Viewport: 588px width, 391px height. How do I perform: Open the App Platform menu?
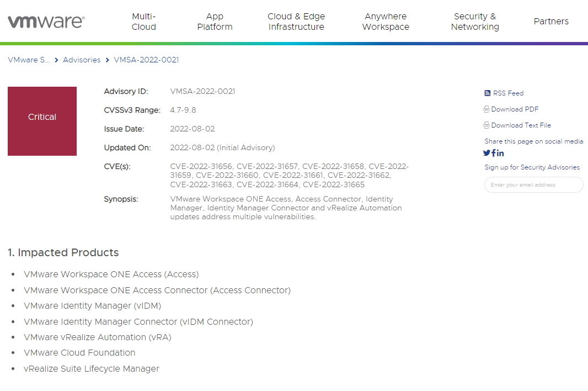215,22
